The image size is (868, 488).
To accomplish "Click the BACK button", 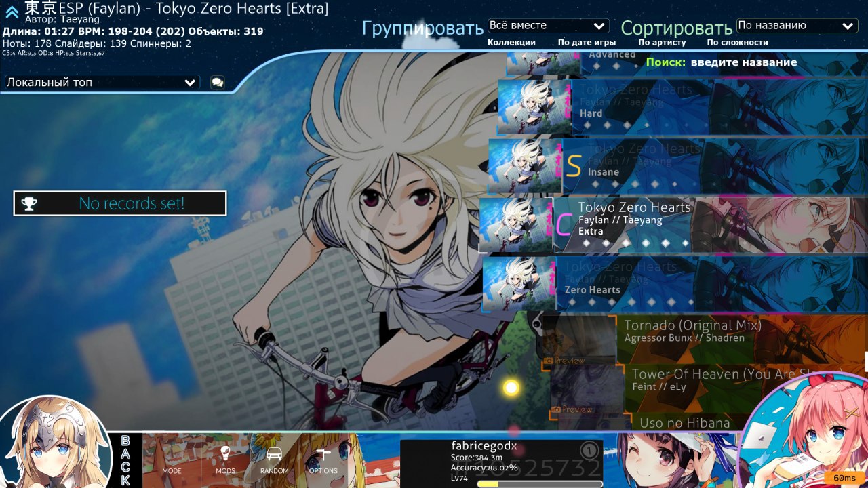I will pyautogui.click(x=125, y=460).
